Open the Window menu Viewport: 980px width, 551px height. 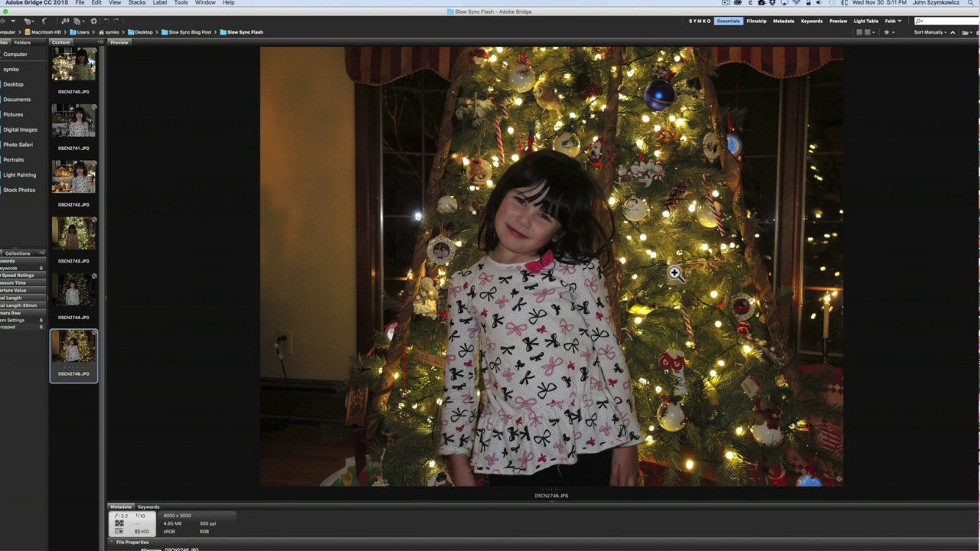[205, 3]
